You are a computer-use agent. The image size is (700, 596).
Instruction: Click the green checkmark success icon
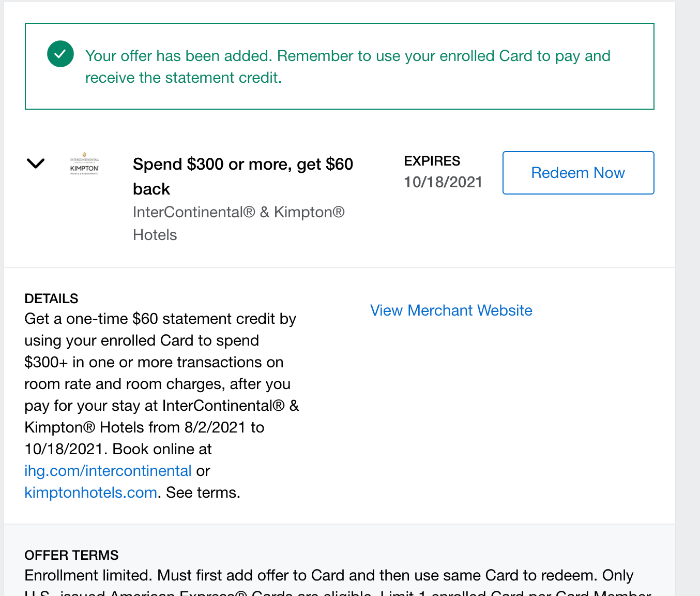click(60, 54)
